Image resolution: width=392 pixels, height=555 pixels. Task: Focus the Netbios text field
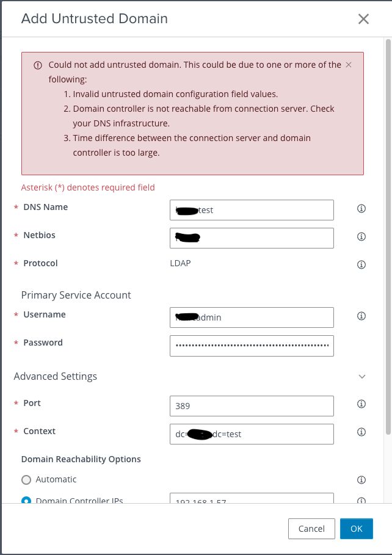[x=252, y=238]
